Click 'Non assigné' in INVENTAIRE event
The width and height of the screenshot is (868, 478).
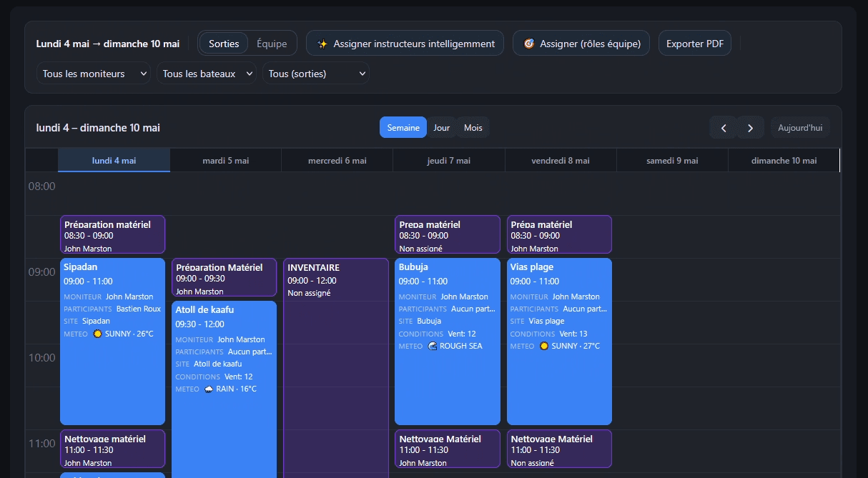click(309, 293)
